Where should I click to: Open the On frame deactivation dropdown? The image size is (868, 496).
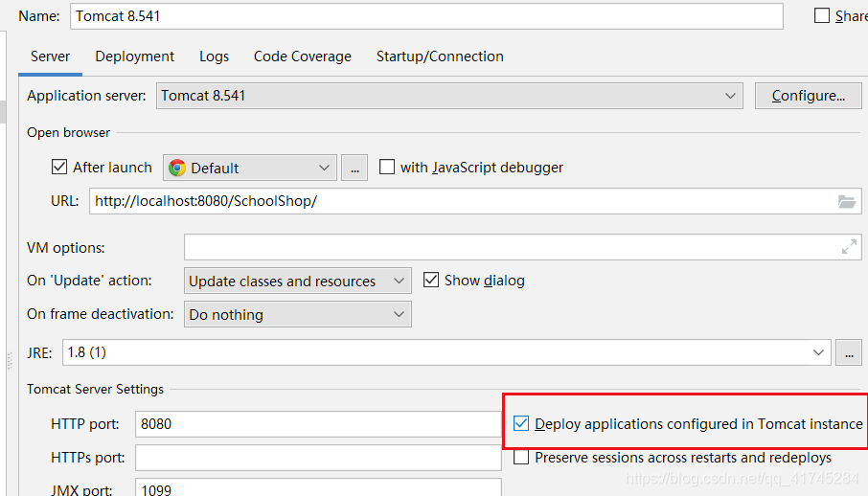[298, 314]
